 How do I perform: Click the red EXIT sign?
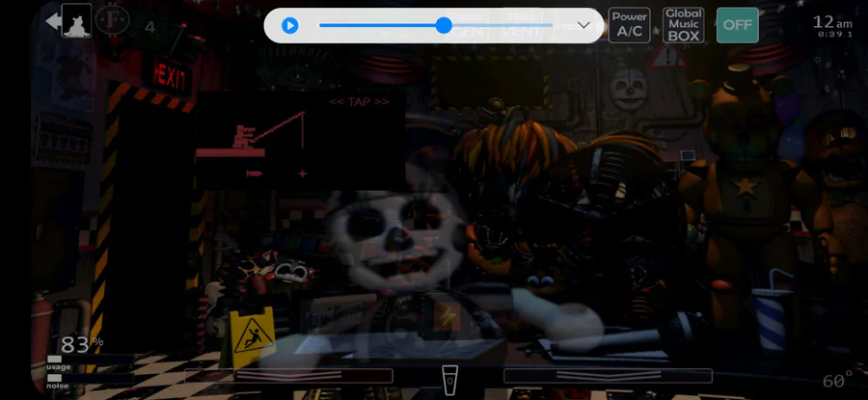[171, 76]
